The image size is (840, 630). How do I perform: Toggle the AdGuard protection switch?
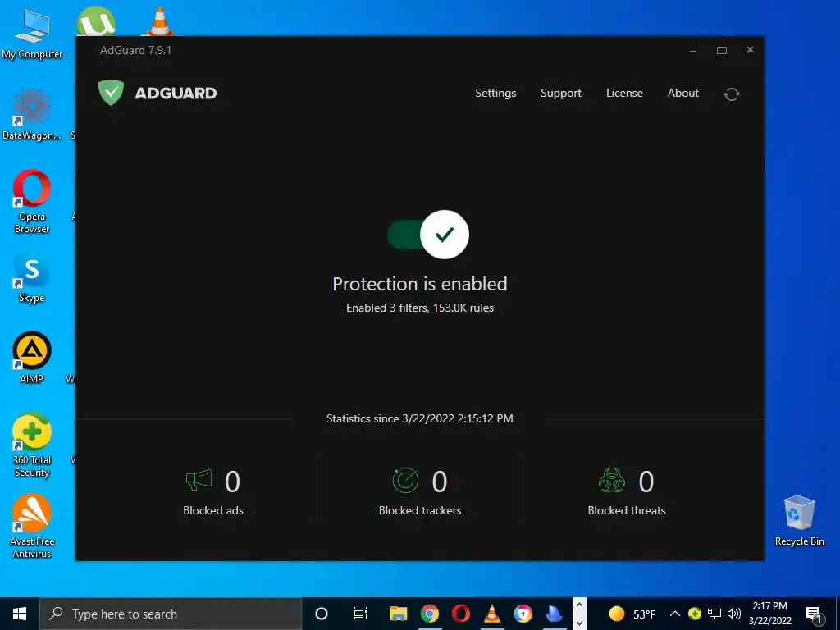click(x=428, y=235)
